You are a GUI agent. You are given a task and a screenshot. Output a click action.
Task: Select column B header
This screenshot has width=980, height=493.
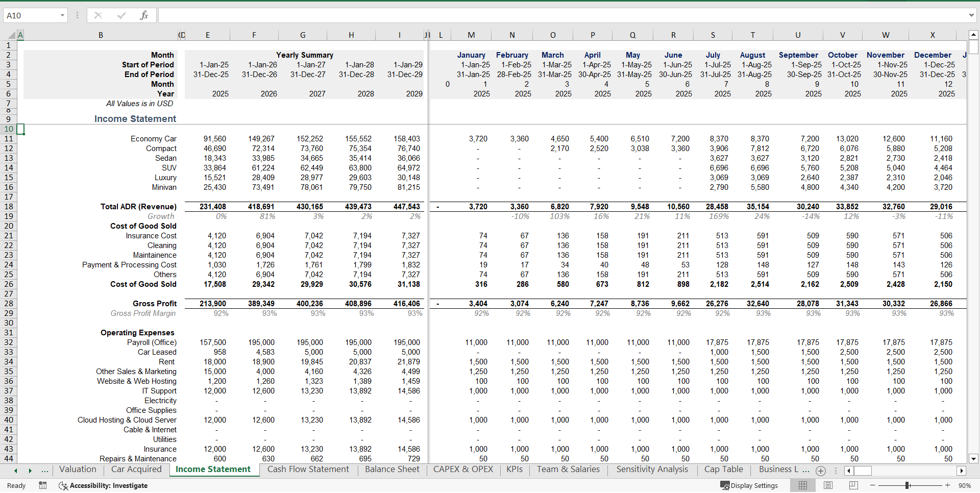101,35
